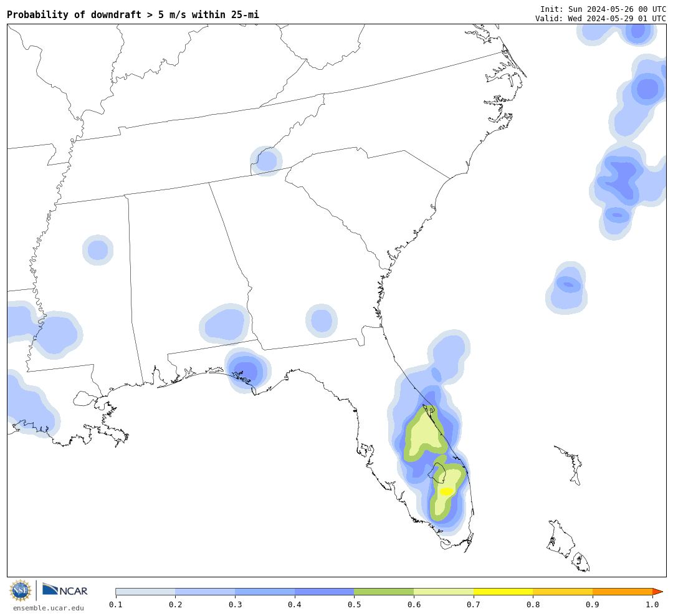
Task: Click the blue blob over southern Georgia
Action: tap(322, 320)
